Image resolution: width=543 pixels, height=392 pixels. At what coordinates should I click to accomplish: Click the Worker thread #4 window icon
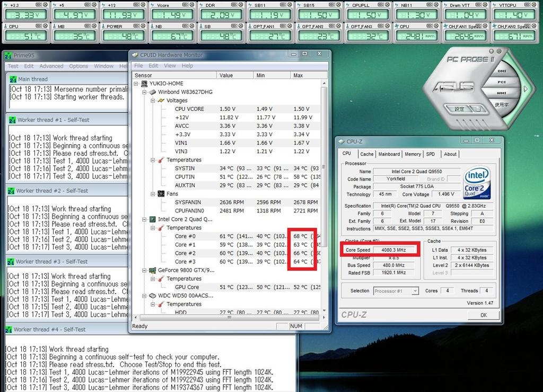[8, 329]
